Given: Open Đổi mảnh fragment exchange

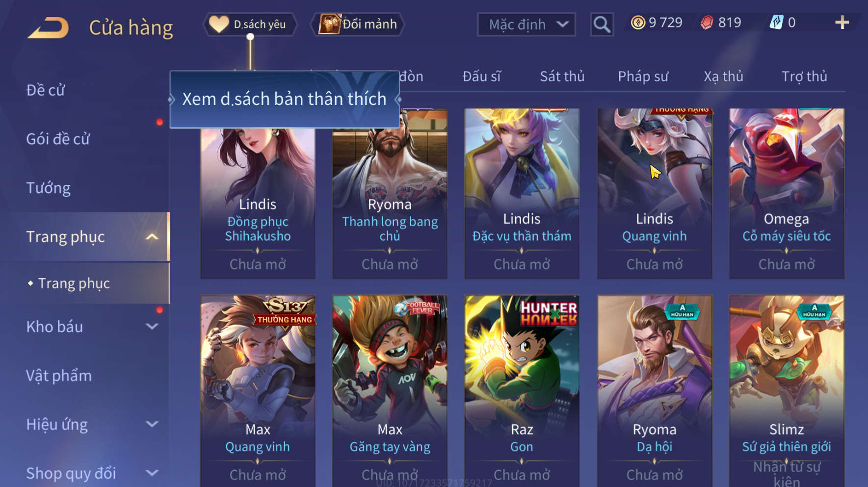Looking at the screenshot, I should (358, 24).
